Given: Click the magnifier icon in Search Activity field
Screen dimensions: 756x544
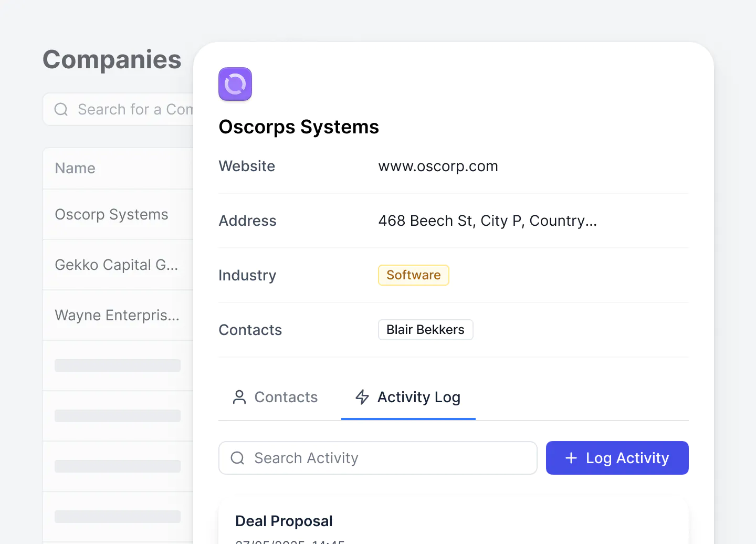Looking at the screenshot, I should pos(237,458).
